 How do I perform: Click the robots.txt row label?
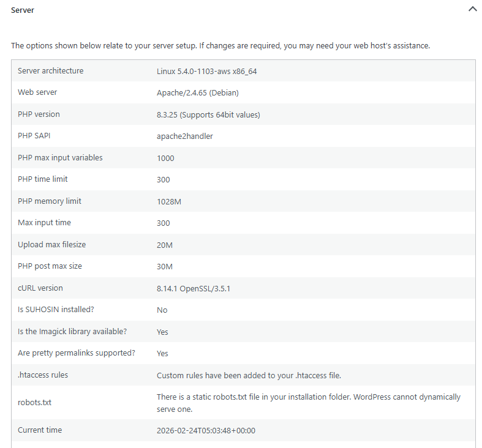[x=34, y=403]
